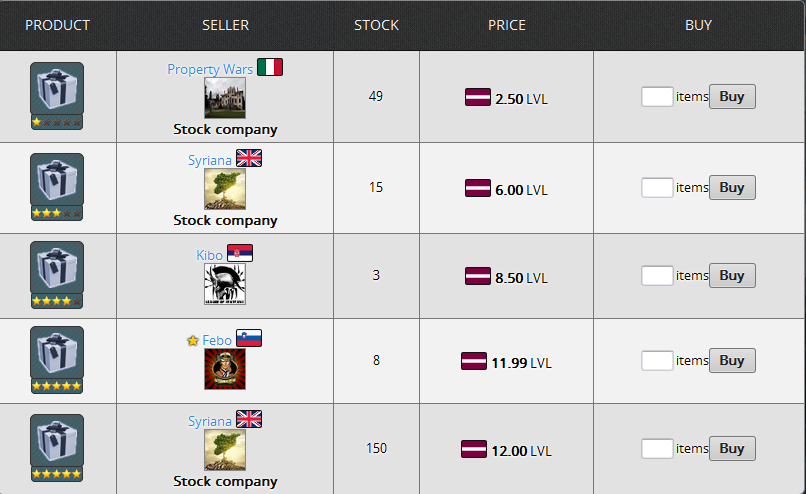The image size is (806, 494).
Task: Click the three-star gift product icon
Action: (x=57, y=187)
